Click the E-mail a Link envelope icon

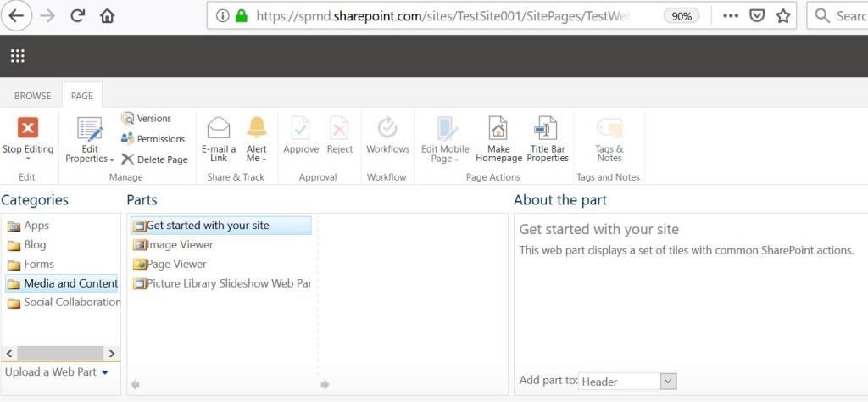(x=219, y=127)
